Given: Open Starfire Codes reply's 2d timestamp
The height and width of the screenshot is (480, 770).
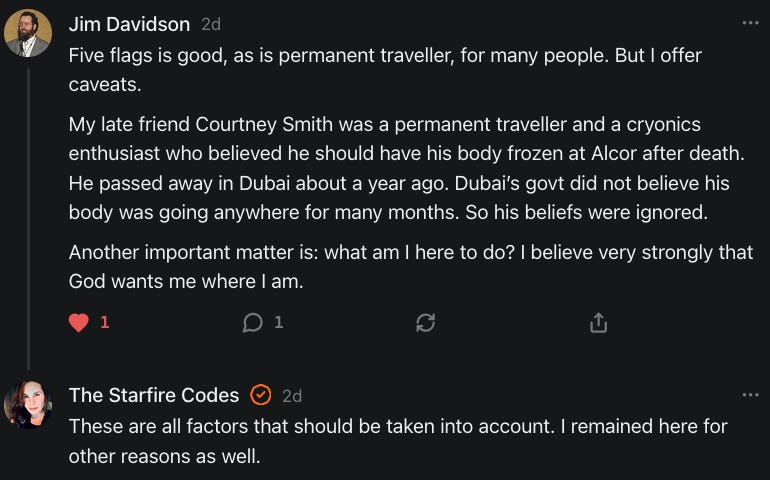Looking at the screenshot, I should pos(292,396).
